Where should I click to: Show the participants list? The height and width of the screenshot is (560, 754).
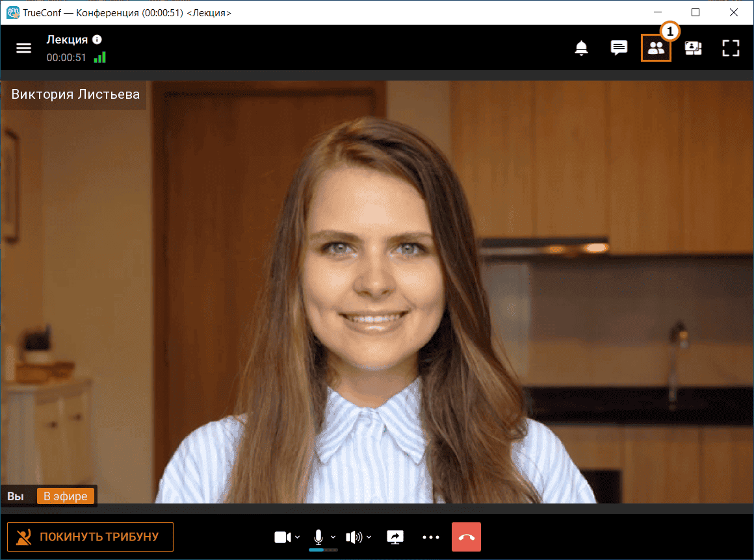tap(656, 48)
